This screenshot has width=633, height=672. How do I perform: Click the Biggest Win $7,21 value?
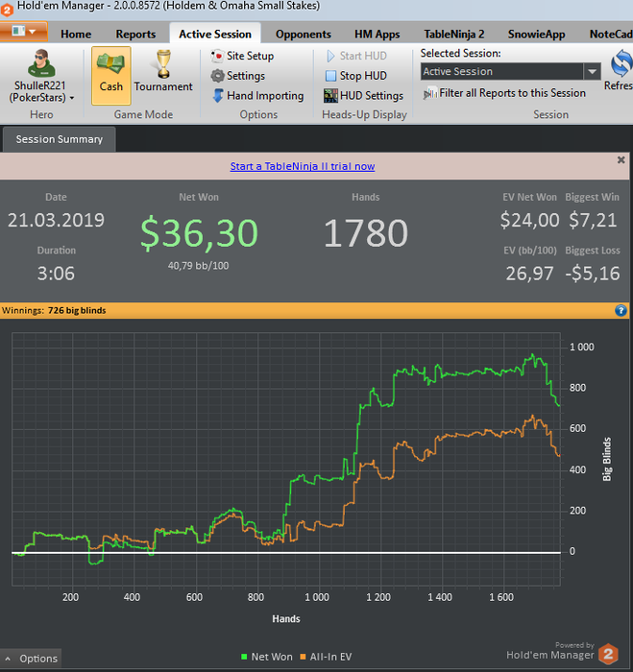tap(593, 220)
